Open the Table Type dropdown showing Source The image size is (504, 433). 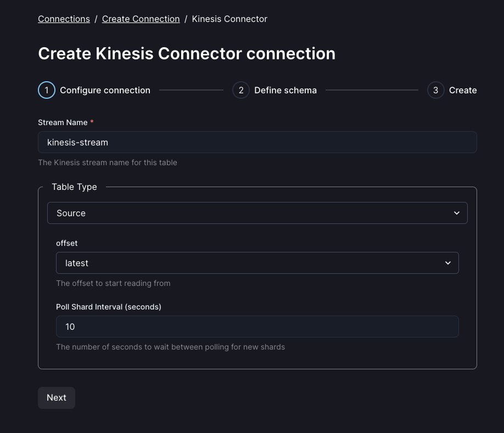click(x=257, y=213)
